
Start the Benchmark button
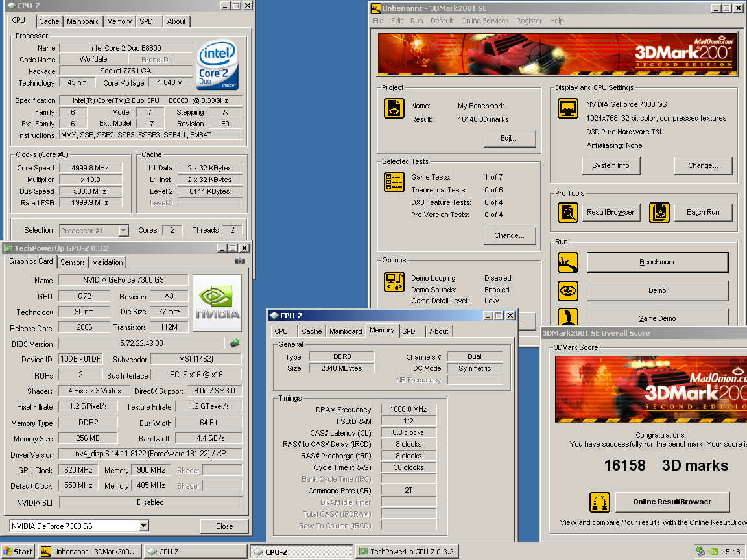tap(657, 262)
